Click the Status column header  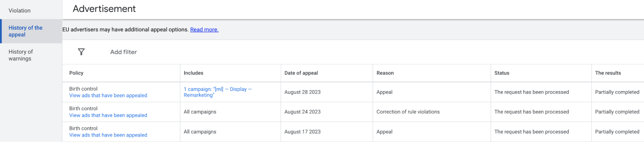502,73
